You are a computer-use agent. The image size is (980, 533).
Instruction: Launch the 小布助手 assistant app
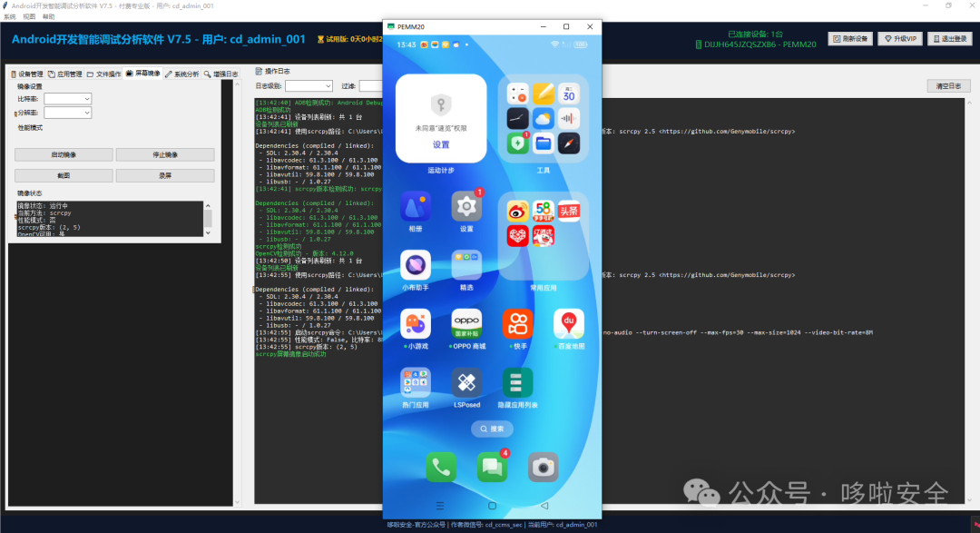coord(416,265)
